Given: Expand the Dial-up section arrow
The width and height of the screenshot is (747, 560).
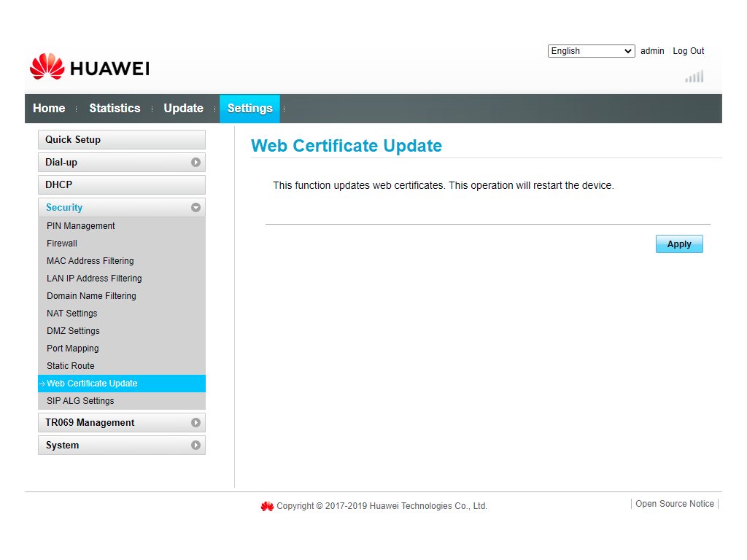Looking at the screenshot, I should pyautogui.click(x=196, y=163).
